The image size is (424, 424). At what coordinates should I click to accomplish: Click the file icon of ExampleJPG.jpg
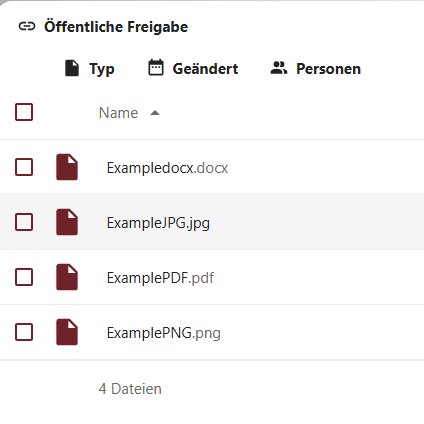click(x=67, y=222)
